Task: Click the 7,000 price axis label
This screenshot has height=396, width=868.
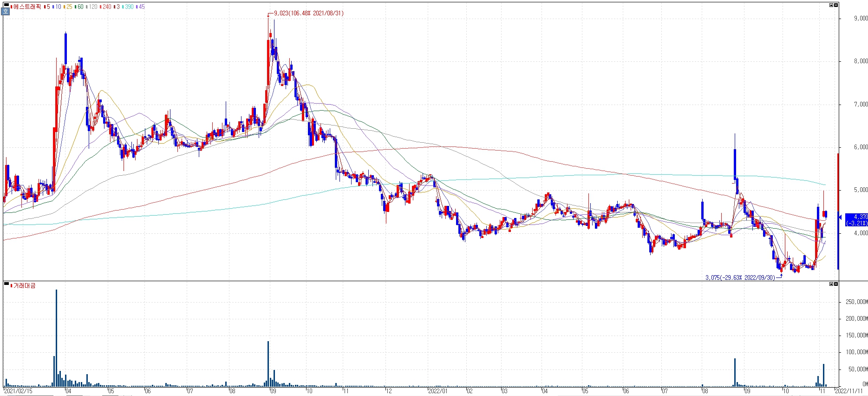Action: [x=861, y=104]
